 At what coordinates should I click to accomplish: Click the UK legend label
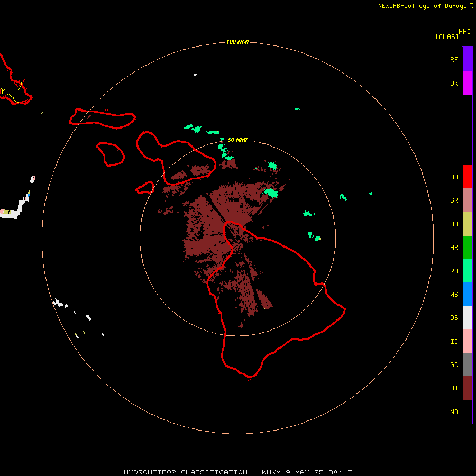[x=454, y=83]
